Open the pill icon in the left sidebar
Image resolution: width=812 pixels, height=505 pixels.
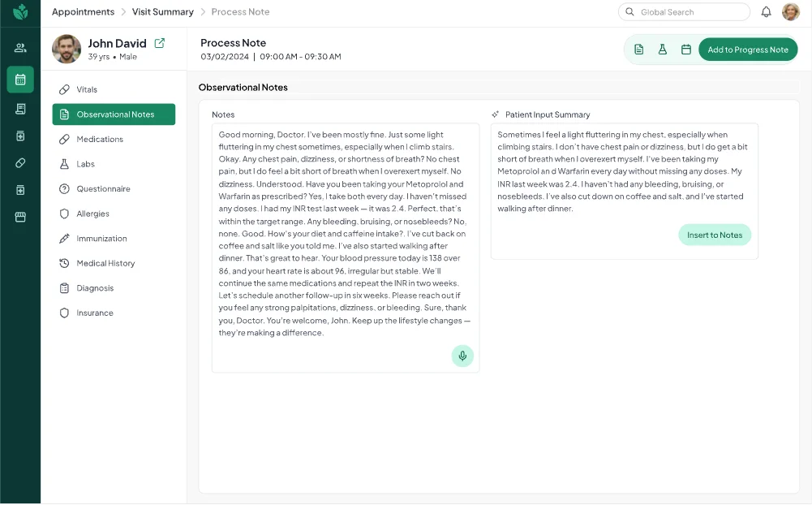20,163
